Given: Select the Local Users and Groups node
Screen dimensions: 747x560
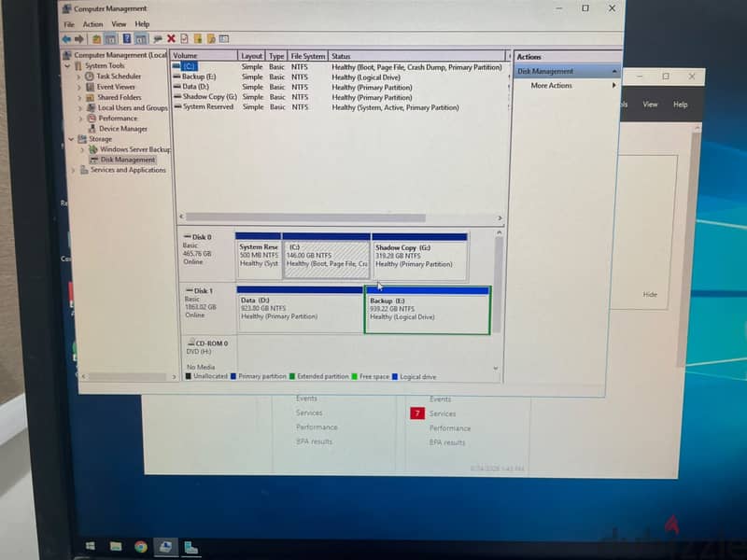Looking at the screenshot, I should click(x=133, y=107).
